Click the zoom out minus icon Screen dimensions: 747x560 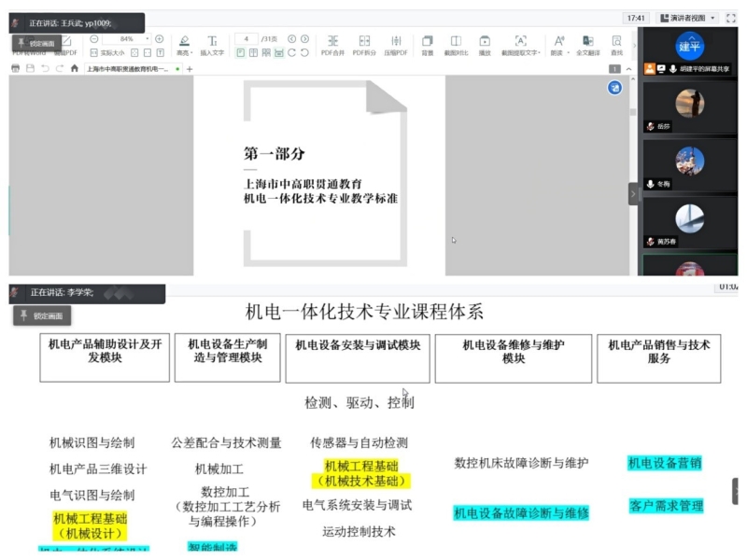pos(95,39)
